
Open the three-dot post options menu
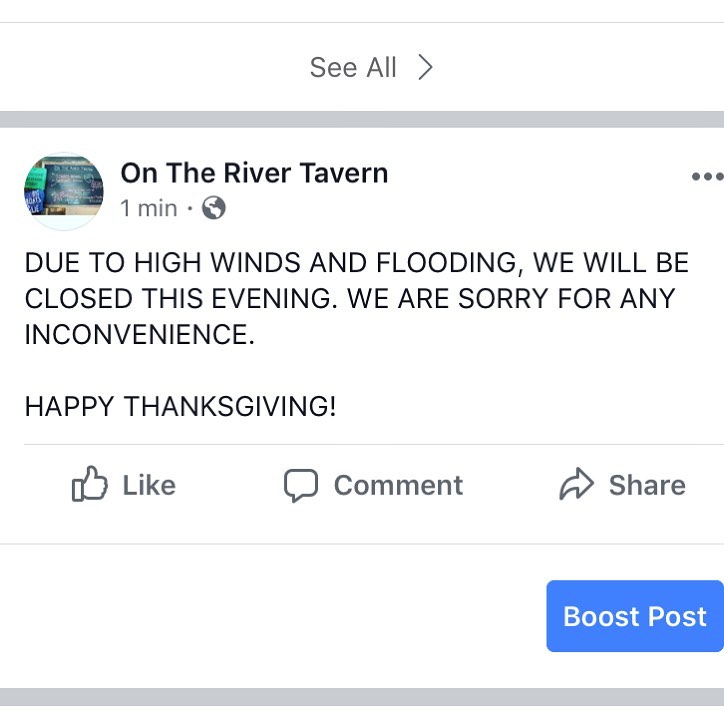click(x=707, y=176)
